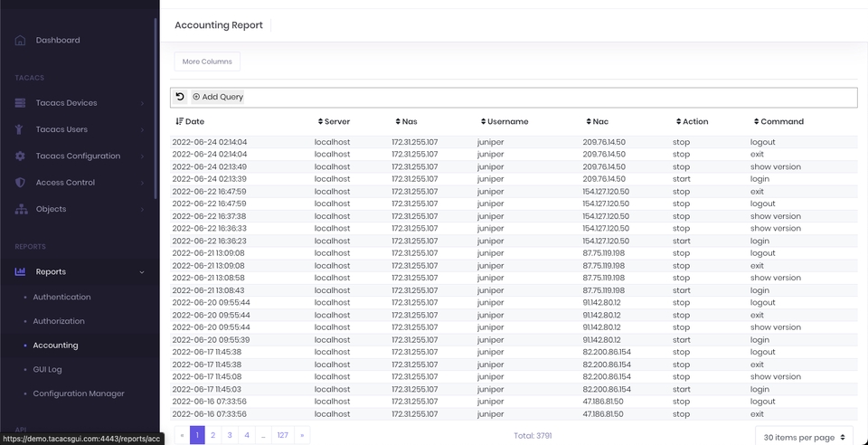Click the date 2022-06-24 02:13:49

coord(210,166)
